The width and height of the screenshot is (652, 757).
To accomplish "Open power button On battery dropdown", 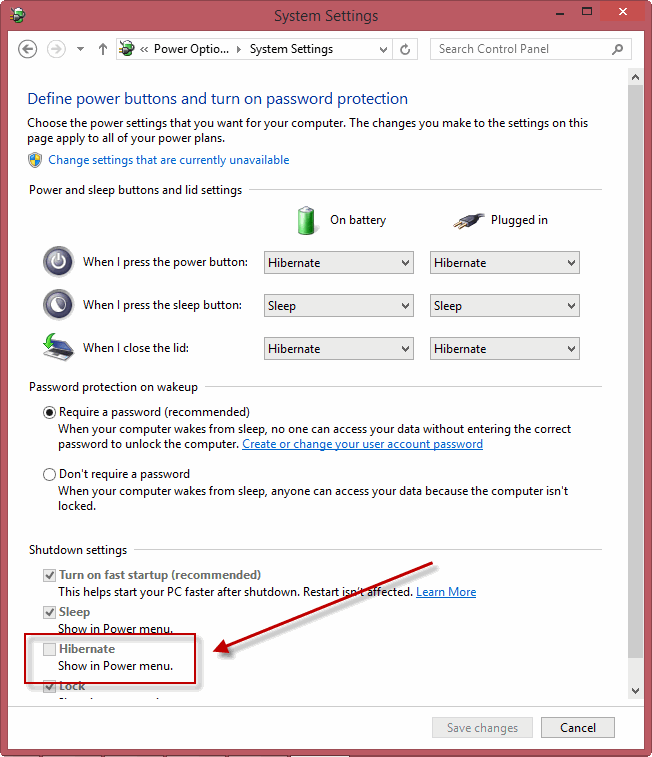I will click(x=338, y=263).
